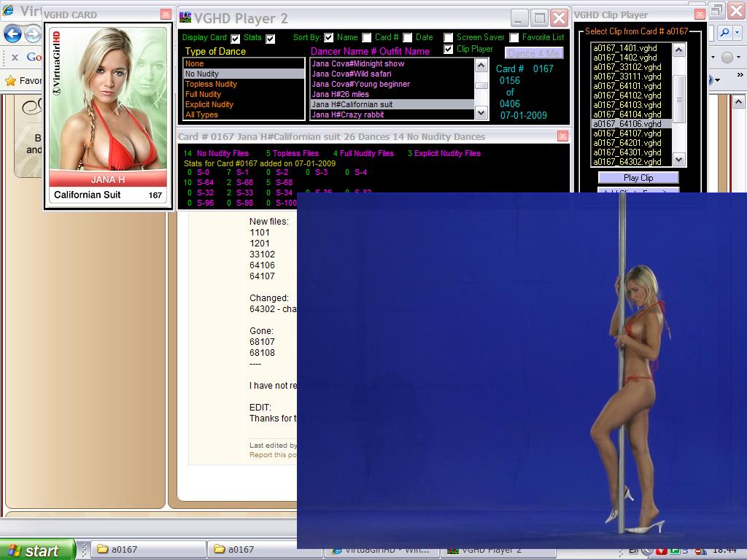Screen dimensions: 747x560
Task: Click the Play Clip button
Action: coord(638,178)
